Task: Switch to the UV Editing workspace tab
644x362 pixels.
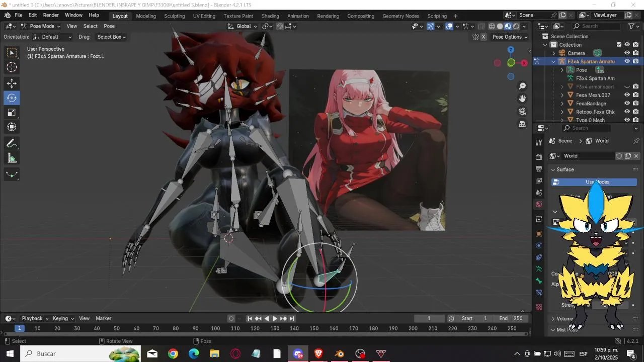Action: 204,16
